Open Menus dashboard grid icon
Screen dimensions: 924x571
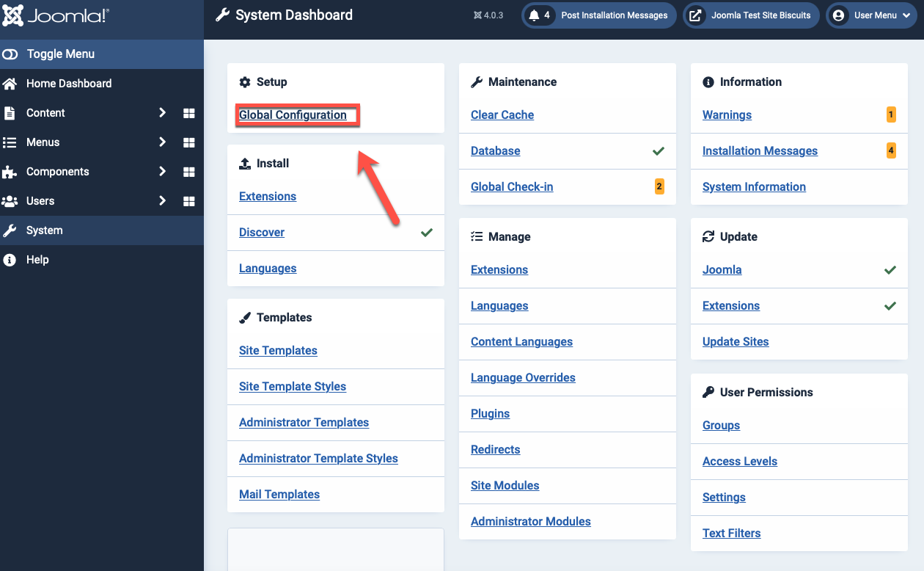[188, 142]
